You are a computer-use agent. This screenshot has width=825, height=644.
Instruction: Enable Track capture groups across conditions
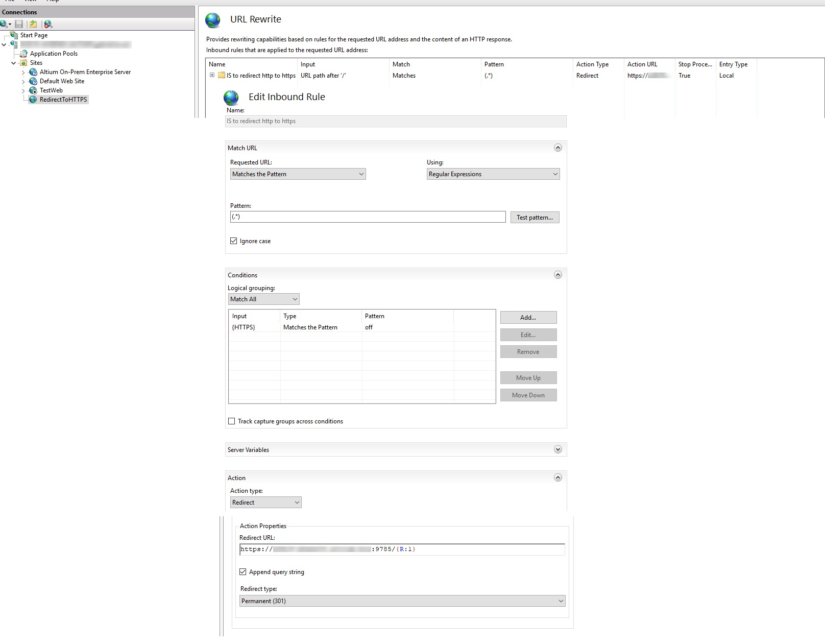pyautogui.click(x=232, y=421)
